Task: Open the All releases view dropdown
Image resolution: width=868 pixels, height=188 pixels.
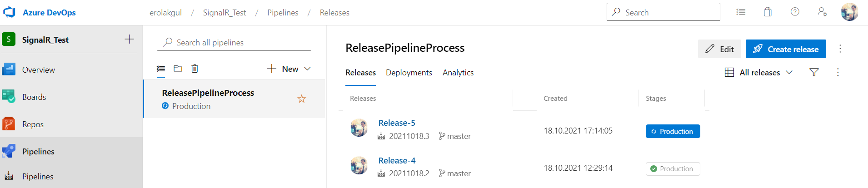Action: (759, 72)
